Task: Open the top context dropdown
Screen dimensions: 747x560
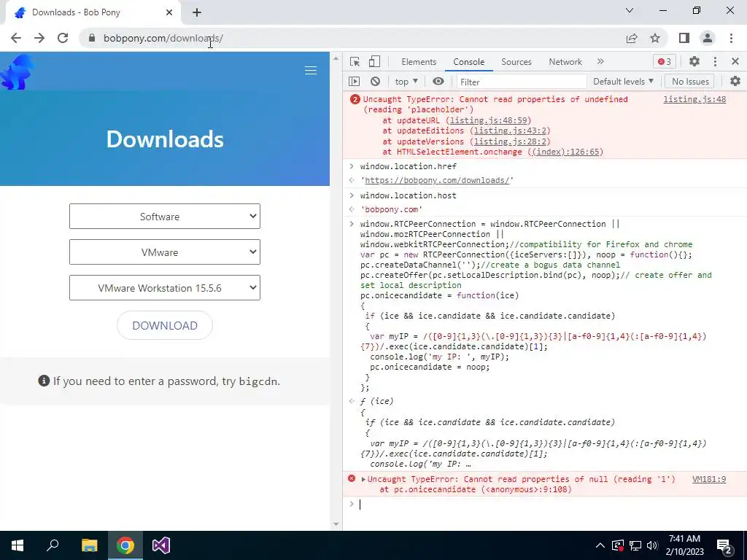Action: (x=406, y=82)
